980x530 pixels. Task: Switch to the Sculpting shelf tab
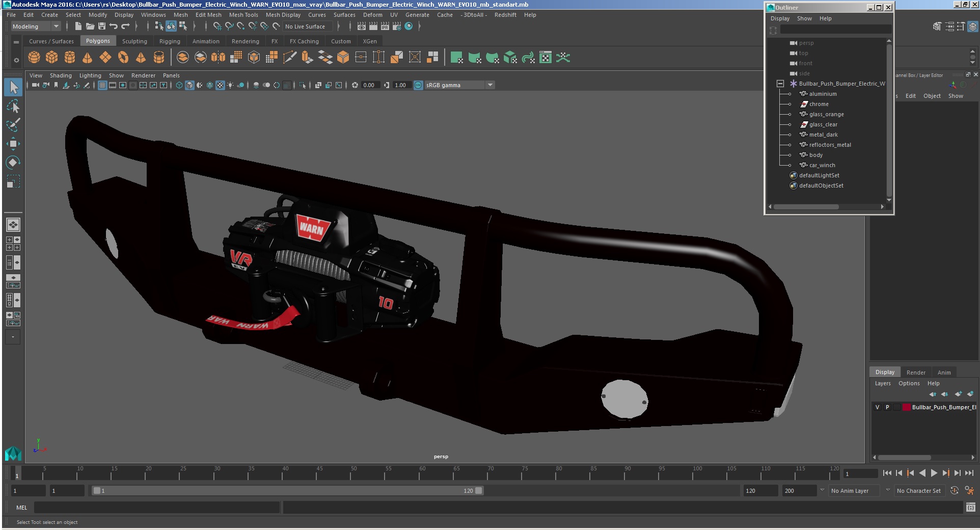point(134,41)
